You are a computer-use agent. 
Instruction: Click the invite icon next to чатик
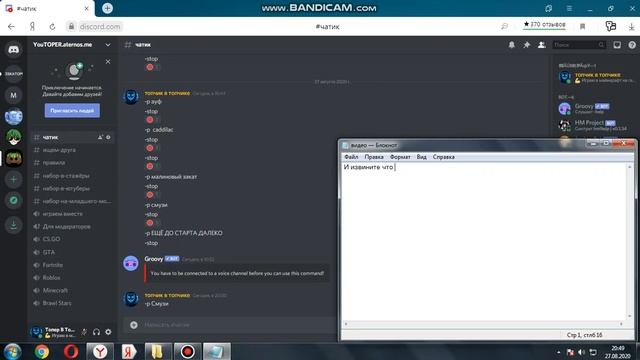(100, 137)
